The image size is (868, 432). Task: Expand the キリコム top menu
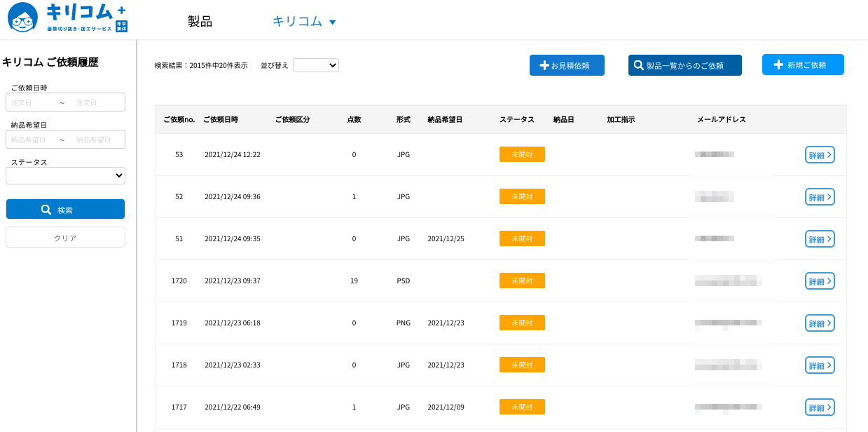click(x=304, y=21)
